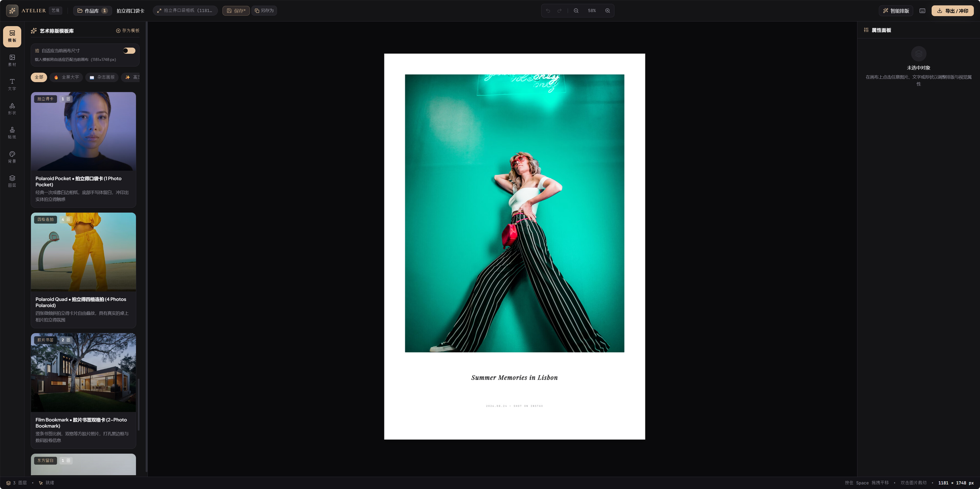
Task: Click the sparkle icon beside 艺术排版模板库
Action: coord(34,31)
